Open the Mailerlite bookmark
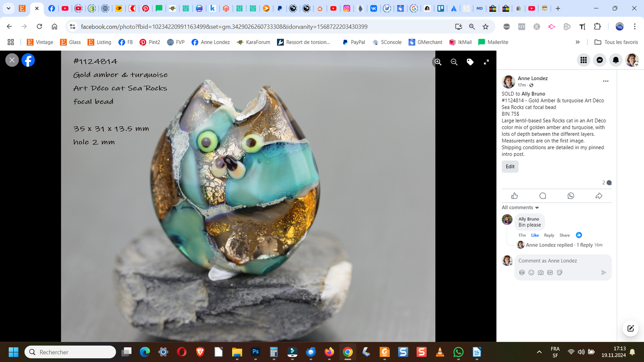The height and width of the screenshot is (362, 644). pos(493,42)
